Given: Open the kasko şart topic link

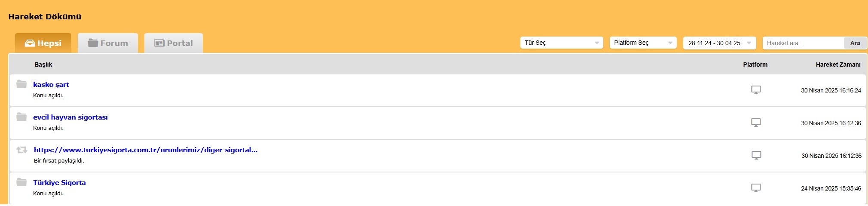Looking at the screenshot, I should [x=51, y=84].
